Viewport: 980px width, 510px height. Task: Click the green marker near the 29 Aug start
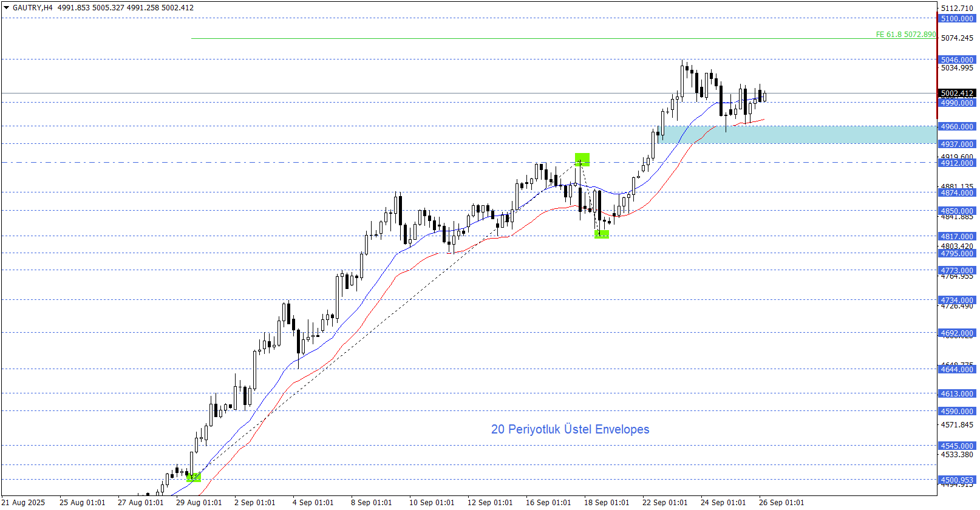194,478
